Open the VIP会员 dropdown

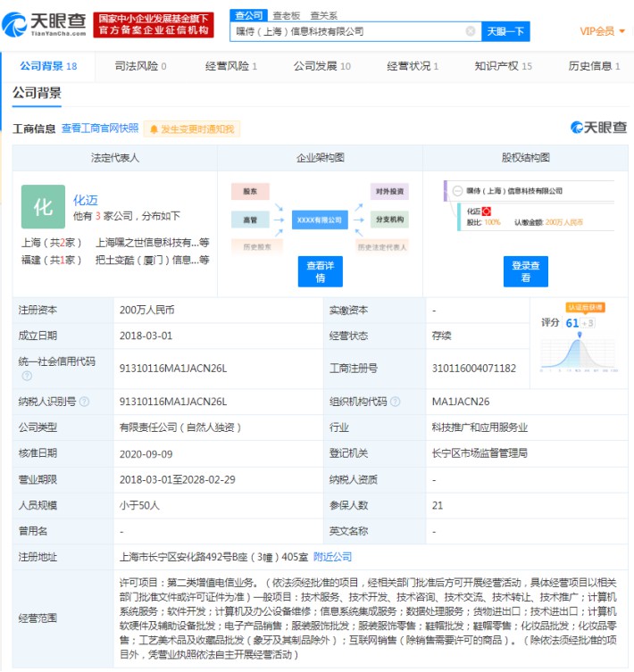click(602, 31)
